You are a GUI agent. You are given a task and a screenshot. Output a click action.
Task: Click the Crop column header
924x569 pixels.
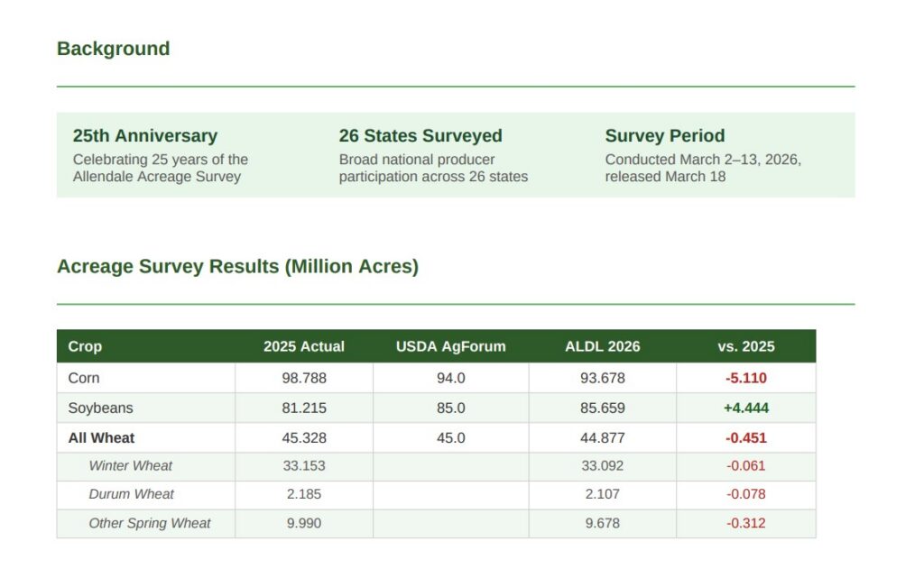[85, 346]
